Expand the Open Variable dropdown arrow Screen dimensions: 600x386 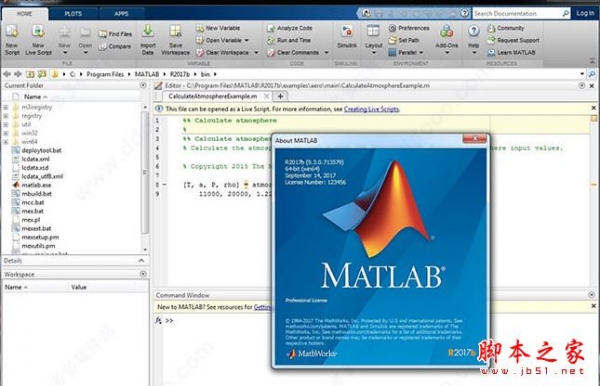point(247,40)
